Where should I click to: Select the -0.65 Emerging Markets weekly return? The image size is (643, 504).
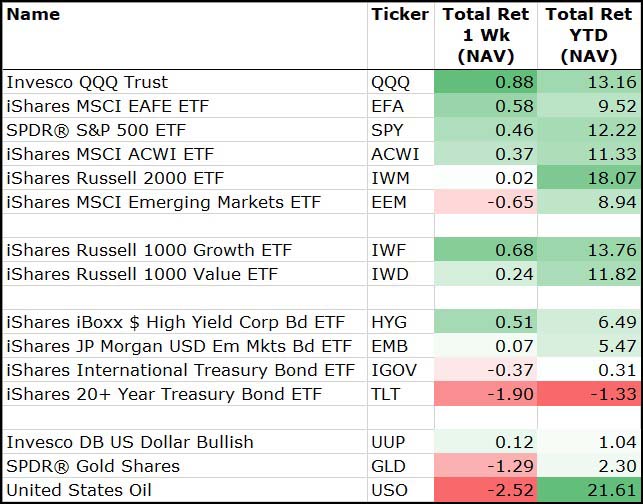pos(485,202)
